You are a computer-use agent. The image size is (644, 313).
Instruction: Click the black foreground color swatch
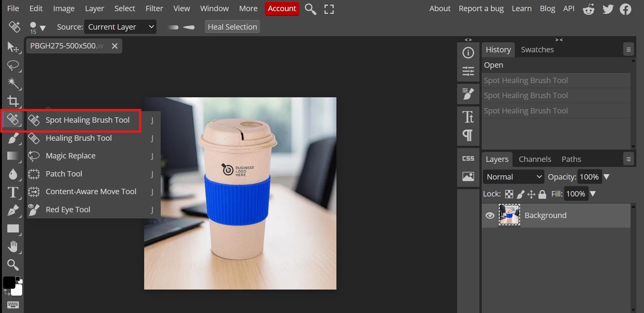click(9, 283)
